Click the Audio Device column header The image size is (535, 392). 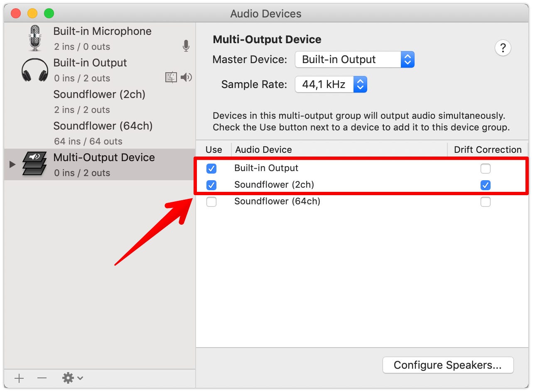tap(263, 149)
